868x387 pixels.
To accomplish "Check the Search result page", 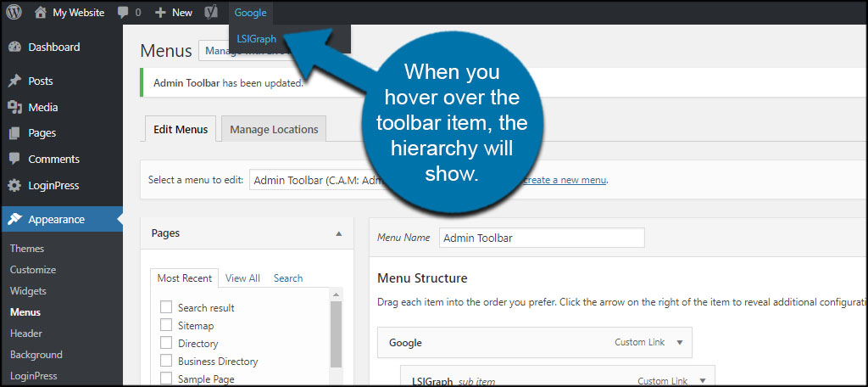I will point(166,307).
